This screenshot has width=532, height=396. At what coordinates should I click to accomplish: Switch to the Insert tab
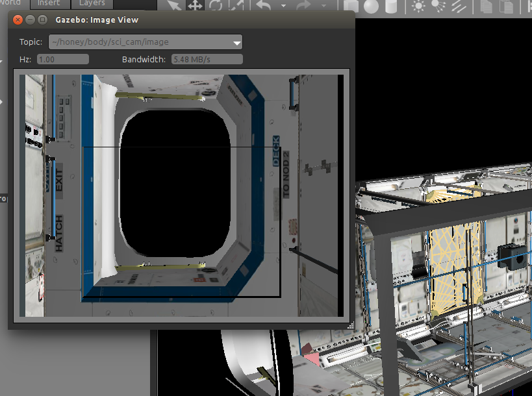pos(49,3)
